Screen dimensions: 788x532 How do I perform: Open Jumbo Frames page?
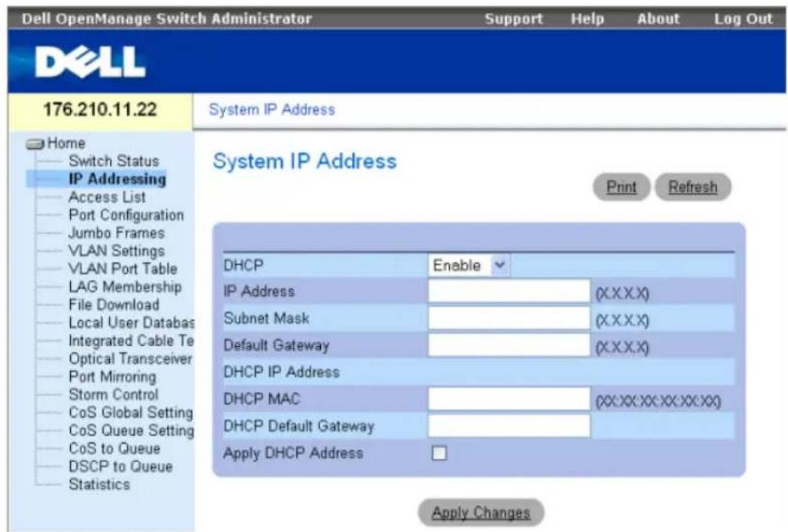coord(117,233)
